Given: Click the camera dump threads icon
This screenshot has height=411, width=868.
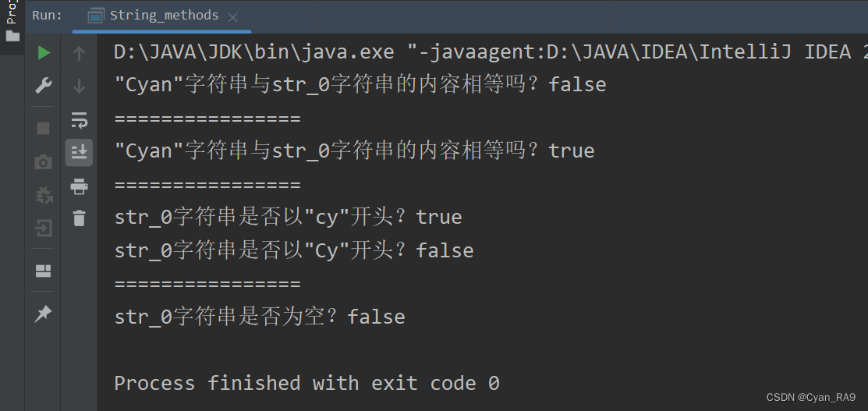Looking at the screenshot, I should [x=43, y=161].
